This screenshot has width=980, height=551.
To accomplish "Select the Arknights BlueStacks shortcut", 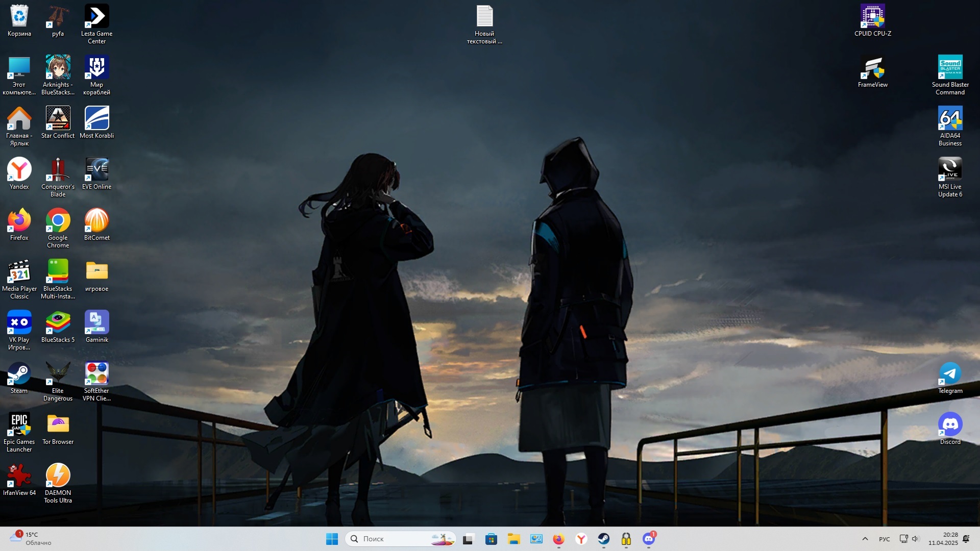I will 58,76.
